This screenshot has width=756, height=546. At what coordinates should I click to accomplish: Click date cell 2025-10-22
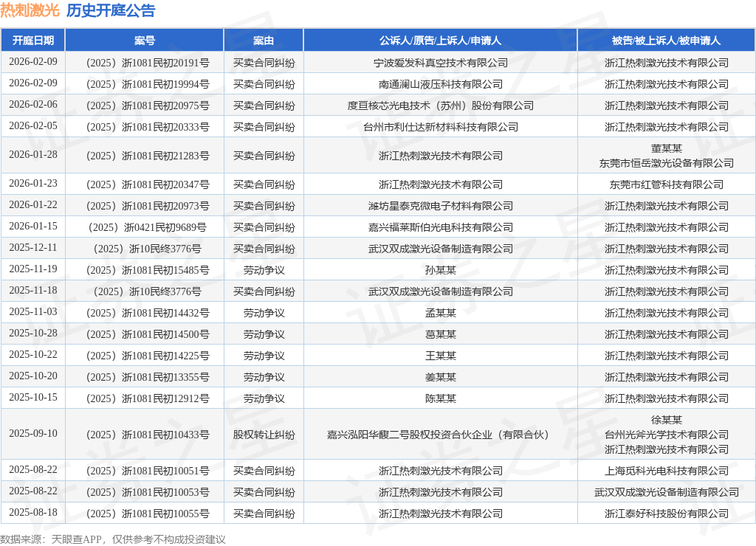tap(33, 355)
